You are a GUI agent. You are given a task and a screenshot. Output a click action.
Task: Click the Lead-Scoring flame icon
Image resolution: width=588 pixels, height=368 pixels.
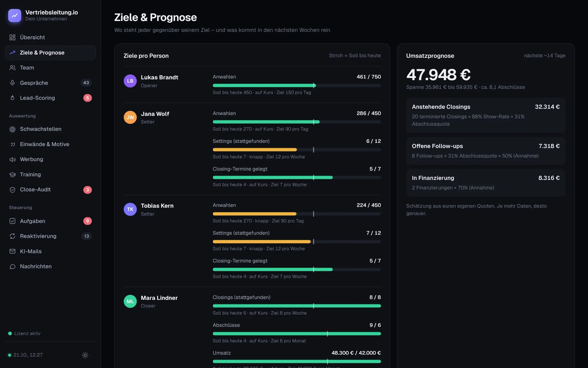coord(13,98)
